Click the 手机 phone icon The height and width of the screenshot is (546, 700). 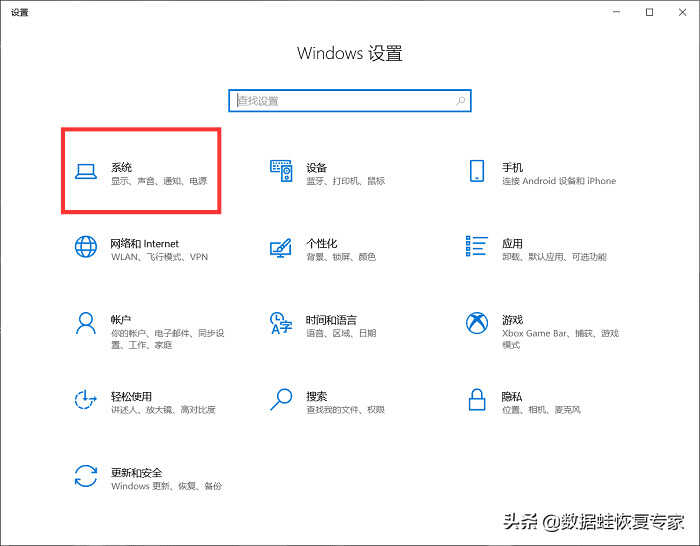click(477, 171)
